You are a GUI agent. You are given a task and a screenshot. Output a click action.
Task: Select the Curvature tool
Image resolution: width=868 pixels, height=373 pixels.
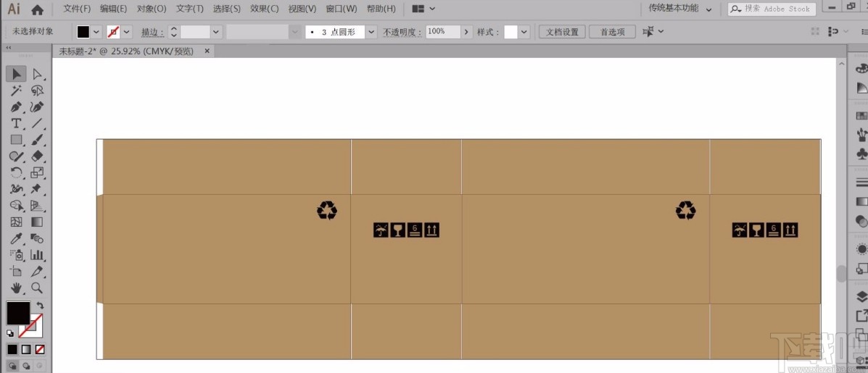[37, 106]
